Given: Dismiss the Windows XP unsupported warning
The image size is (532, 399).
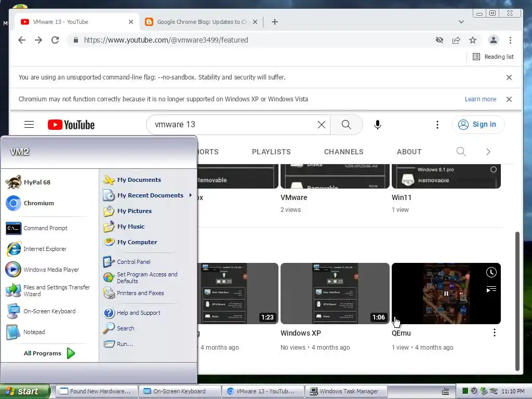Looking at the screenshot, I should 509,99.
